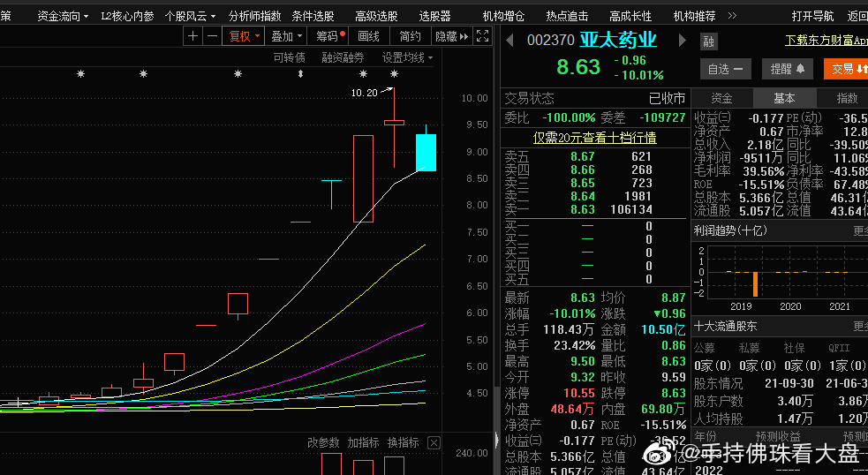Open 叠加 overlay dropdown
Screen dimensions: 868x475
pos(286,36)
